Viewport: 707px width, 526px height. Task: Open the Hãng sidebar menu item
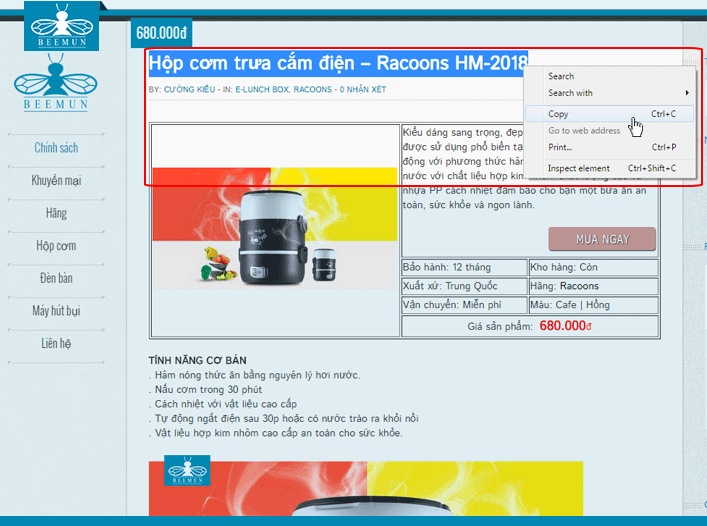pyautogui.click(x=56, y=213)
